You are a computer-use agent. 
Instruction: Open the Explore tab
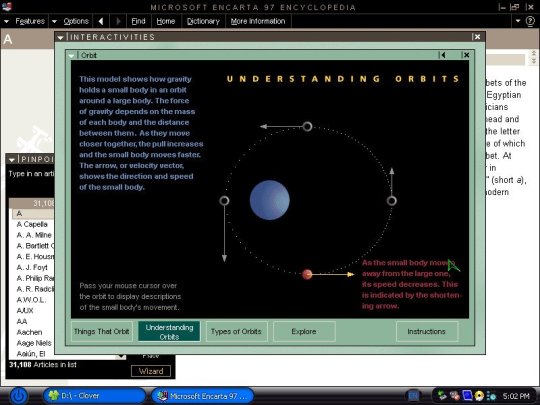[304, 331]
